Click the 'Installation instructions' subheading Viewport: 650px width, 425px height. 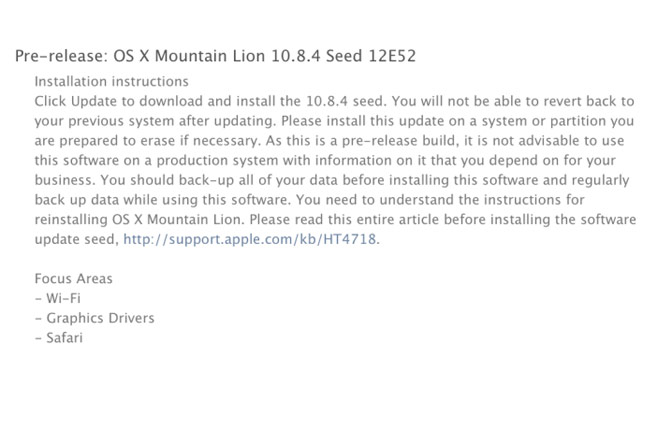(x=111, y=81)
